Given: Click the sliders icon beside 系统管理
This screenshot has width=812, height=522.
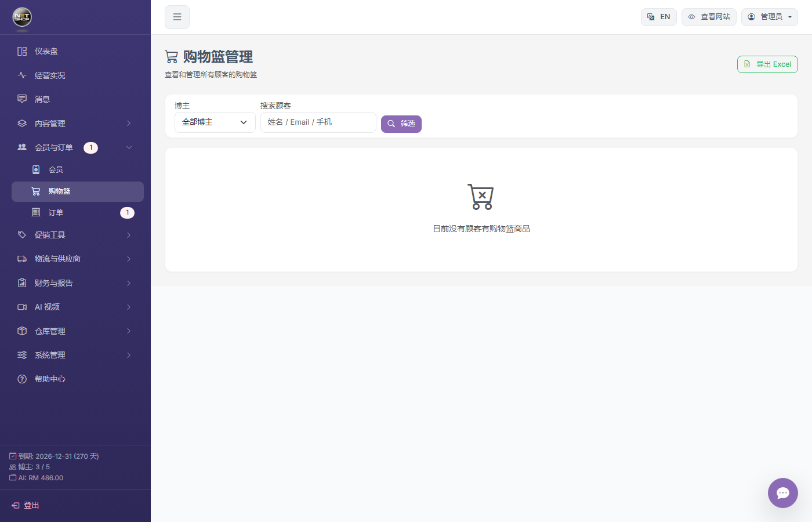Looking at the screenshot, I should point(22,355).
